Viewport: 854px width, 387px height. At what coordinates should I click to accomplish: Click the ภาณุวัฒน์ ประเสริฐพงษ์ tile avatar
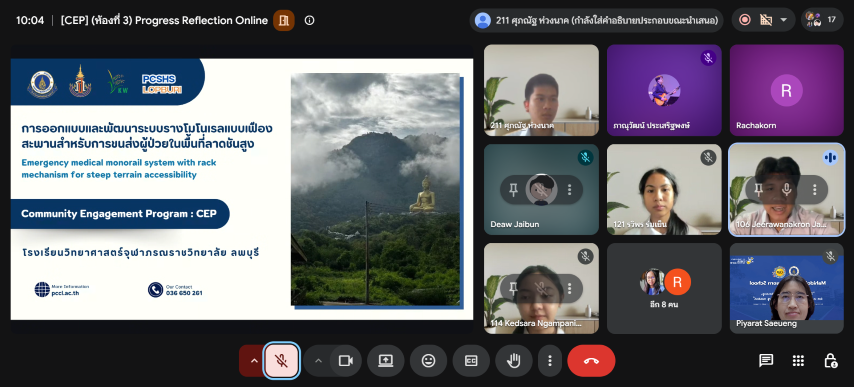coord(664,90)
